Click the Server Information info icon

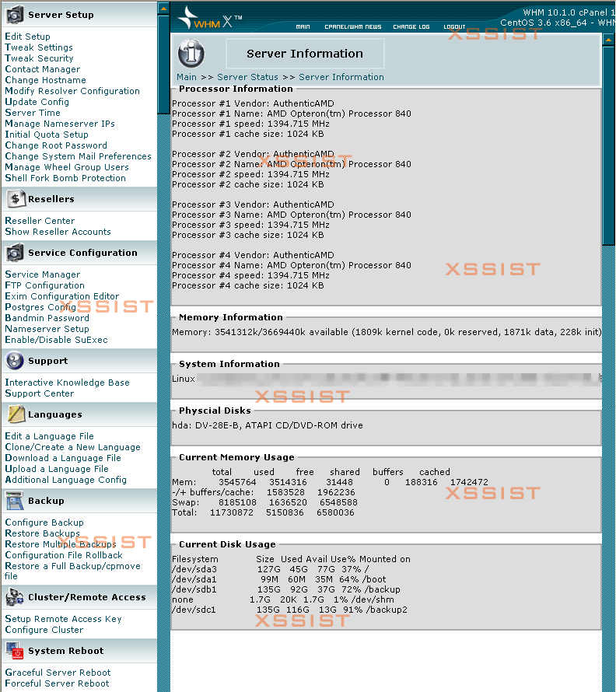pos(191,54)
